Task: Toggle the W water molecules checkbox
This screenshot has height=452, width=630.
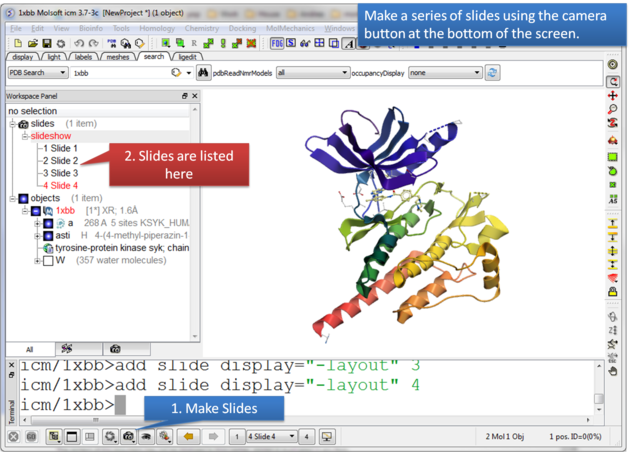Action: coord(46,261)
